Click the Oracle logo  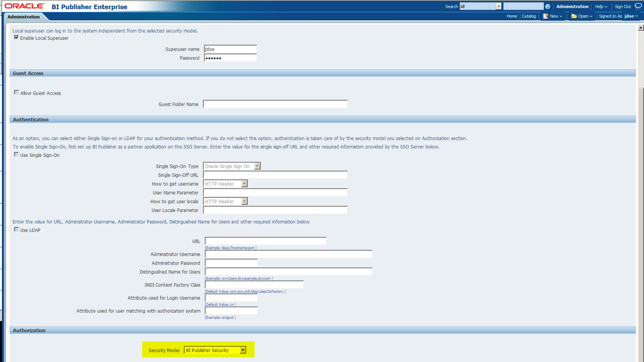[24, 6]
